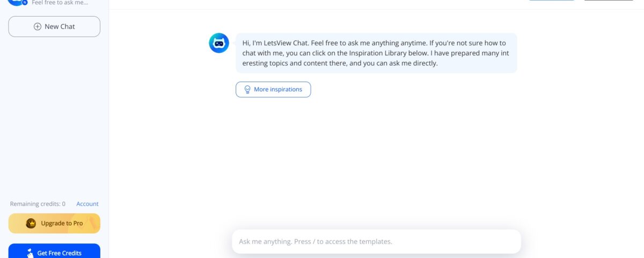Click the 'Remaining credits: 0' label
The height and width of the screenshot is (258, 644).
[38, 204]
